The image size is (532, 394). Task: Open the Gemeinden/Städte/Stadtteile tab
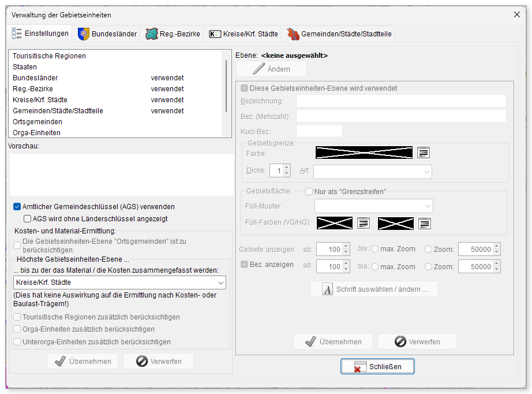click(x=339, y=34)
